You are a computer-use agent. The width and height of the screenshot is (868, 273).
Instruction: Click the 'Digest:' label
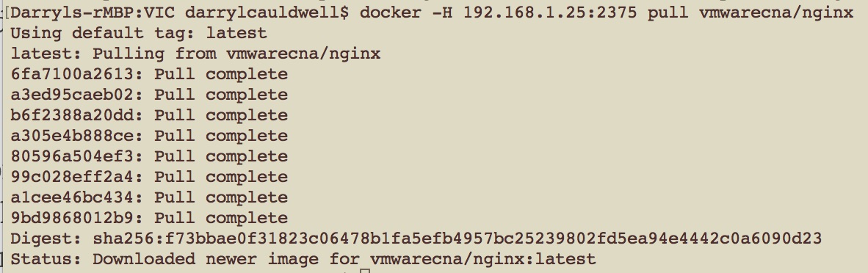(x=46, y=239)
